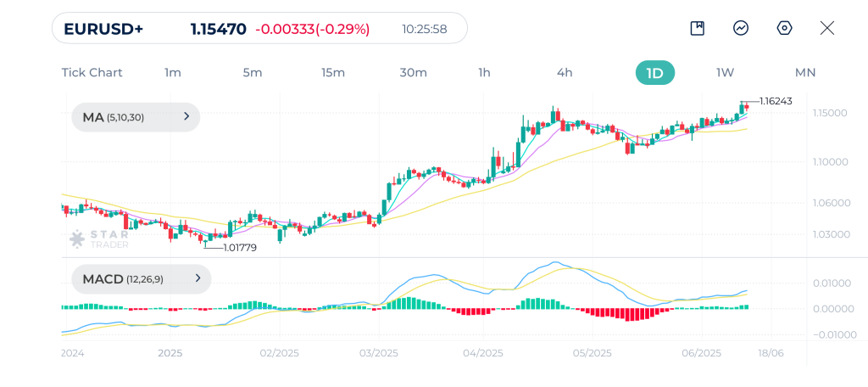Image resolution: width=868 pixels, height=387 pixels.
Task: Close the chart with the X icon
Action: point(827,28)
